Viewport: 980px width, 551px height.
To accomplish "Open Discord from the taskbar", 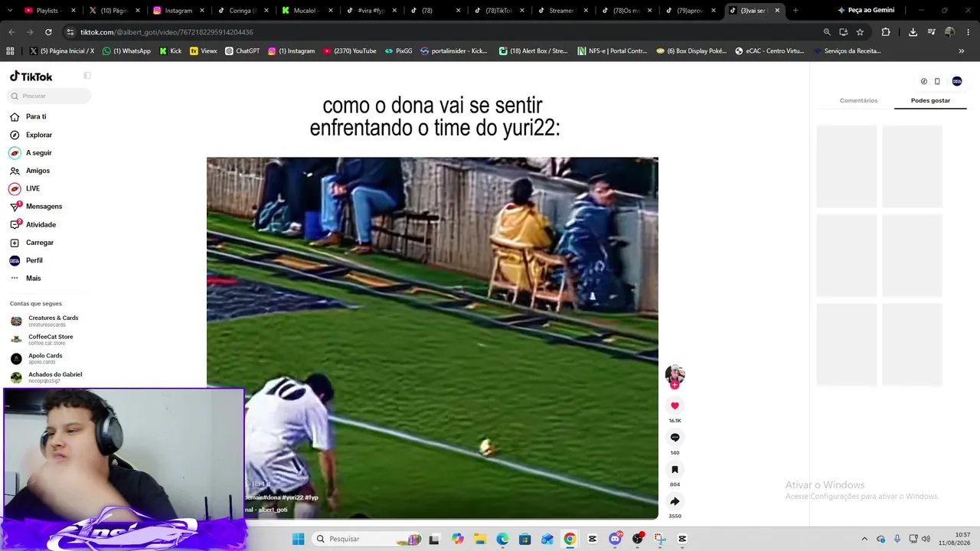I will point(615,539).
